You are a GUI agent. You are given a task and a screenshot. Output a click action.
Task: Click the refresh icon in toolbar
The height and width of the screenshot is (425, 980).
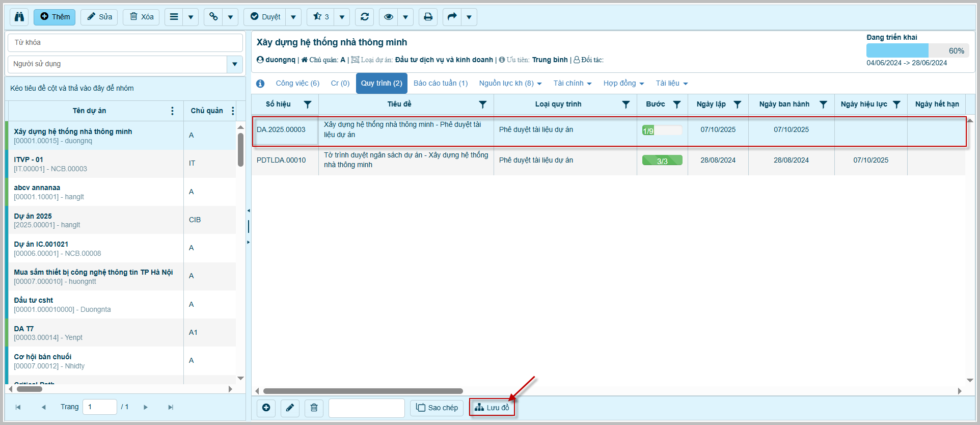[365, 17]
